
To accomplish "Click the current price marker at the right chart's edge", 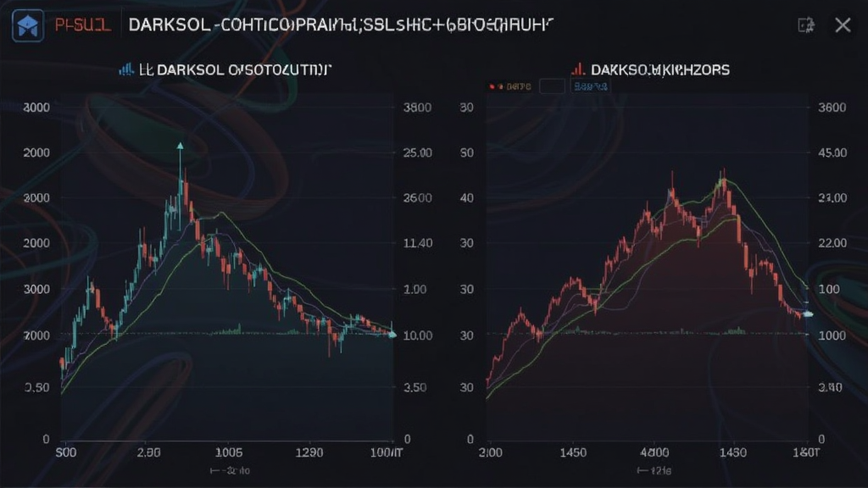I will coord(808,314).
